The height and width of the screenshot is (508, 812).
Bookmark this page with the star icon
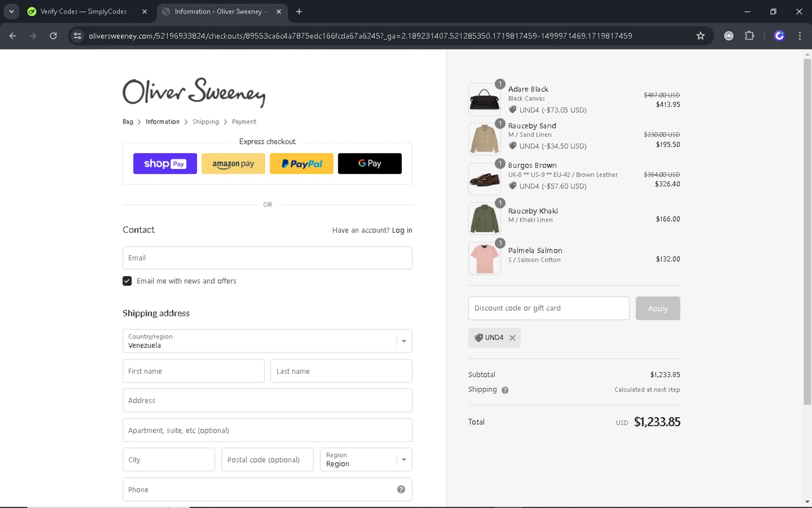(700, 36)
